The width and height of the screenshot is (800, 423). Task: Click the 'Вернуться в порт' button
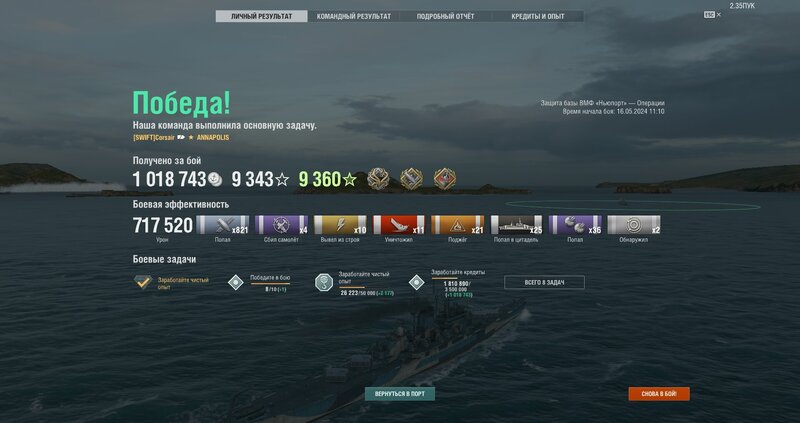pyautogui.click(x=399, y=394)
